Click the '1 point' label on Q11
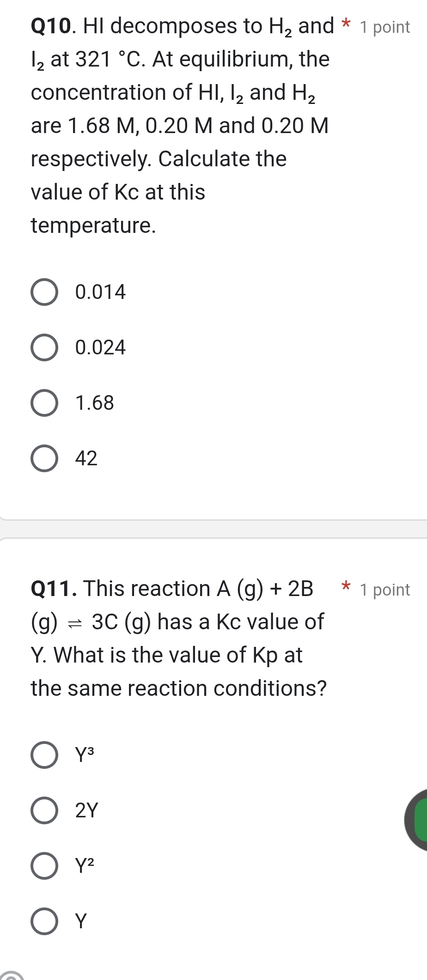This screenshot has width=427, height=980. tap(386, 589)
